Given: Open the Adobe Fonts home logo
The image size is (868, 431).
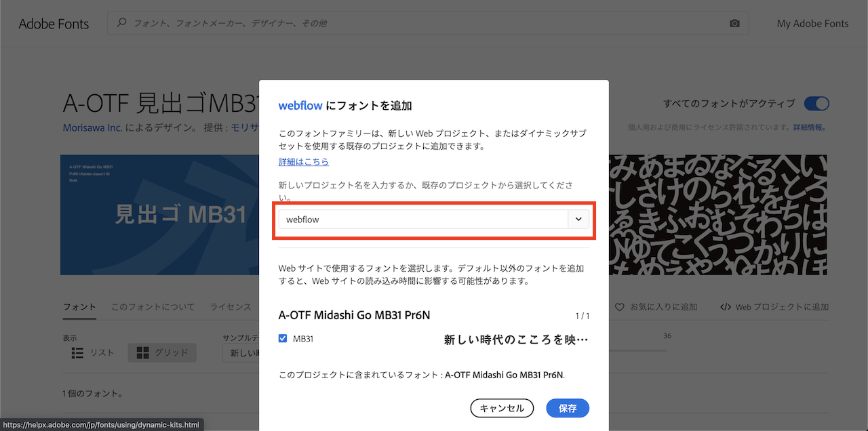Looking at the screenshot, I should click(x=54, y=24).
